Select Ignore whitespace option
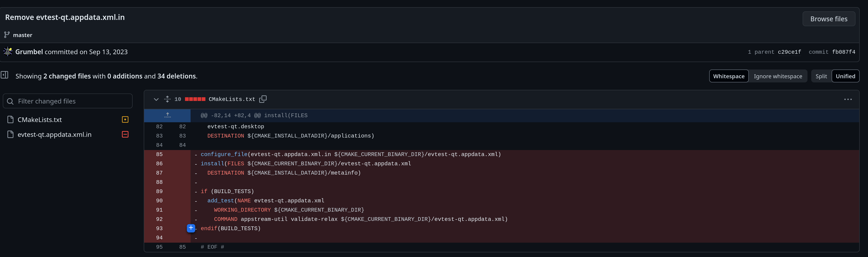Image resolution: width=868 pixels, height=257 pixels. click(x=778, y=76)
